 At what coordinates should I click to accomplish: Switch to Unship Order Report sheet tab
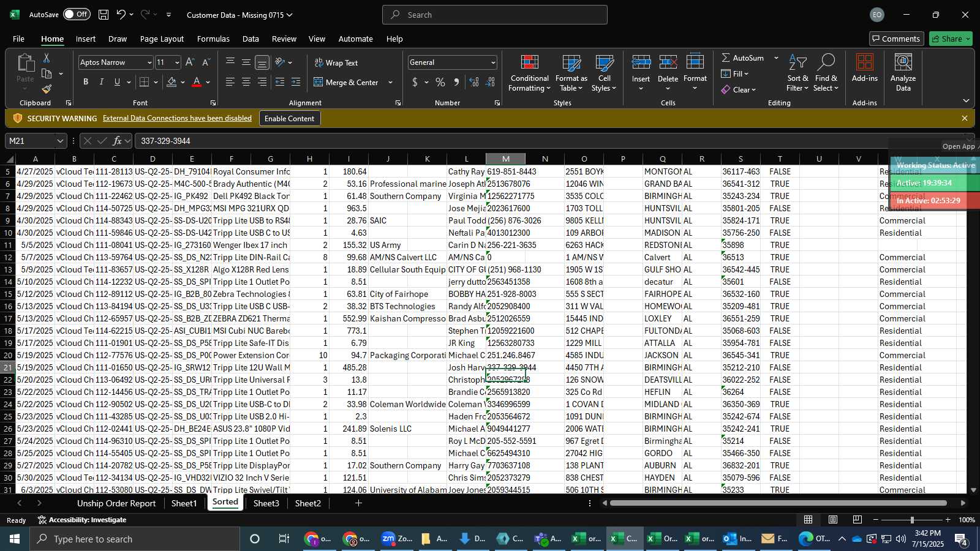pyautogui.click(x=116, y=503)
